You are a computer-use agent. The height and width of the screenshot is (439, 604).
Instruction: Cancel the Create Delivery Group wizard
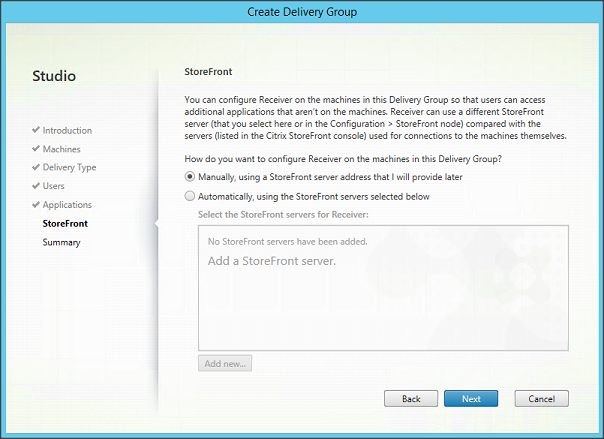pyautogui.click(x=542, y=399)
